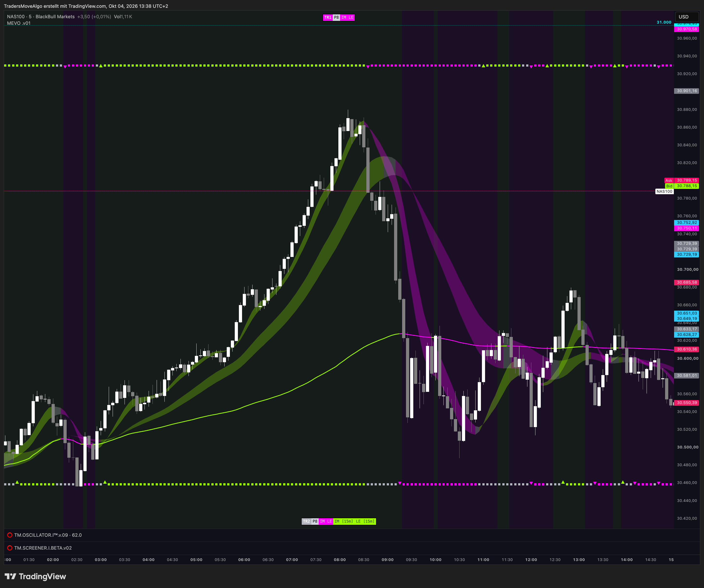Screen dimensions: 704x588
Task: Click the TR1 tag at chart top
Action: (x=327, y=18)
